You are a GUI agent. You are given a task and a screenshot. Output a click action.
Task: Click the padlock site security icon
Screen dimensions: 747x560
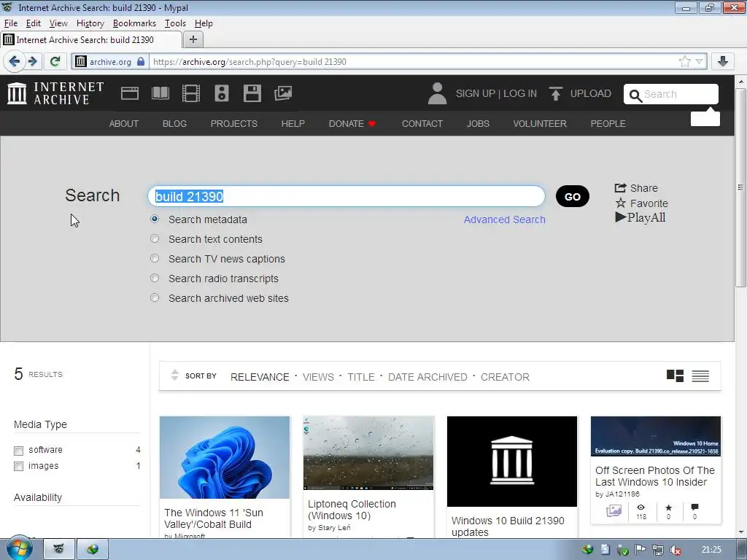tap(141, 61)
